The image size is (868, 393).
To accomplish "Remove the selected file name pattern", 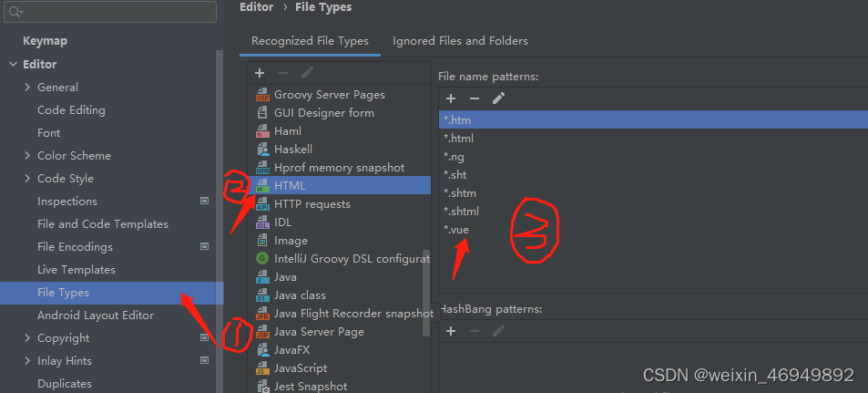I will (x=475, y=98).
